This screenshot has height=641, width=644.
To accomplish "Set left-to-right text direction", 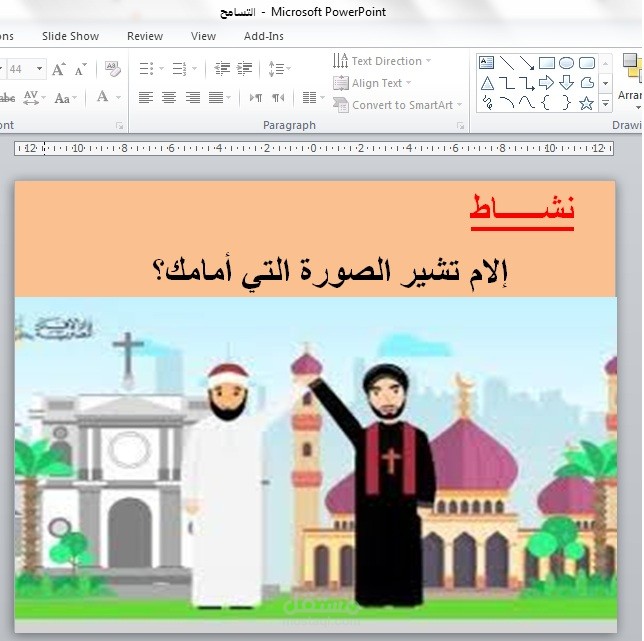I will (256, 98).
